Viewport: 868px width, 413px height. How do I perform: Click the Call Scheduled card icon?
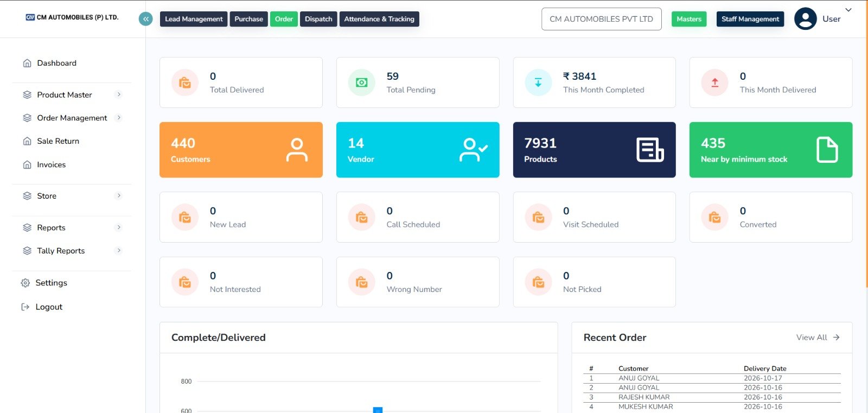tap(361, 217)
